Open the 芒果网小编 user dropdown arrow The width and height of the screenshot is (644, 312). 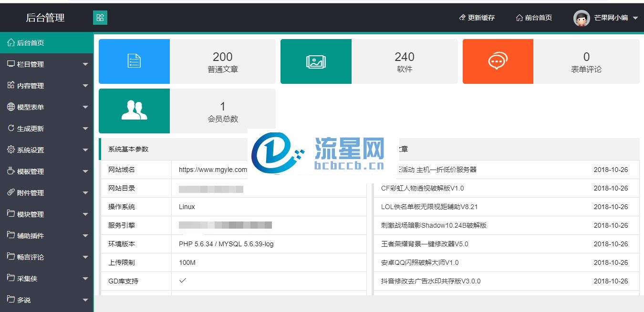[635, 18]
